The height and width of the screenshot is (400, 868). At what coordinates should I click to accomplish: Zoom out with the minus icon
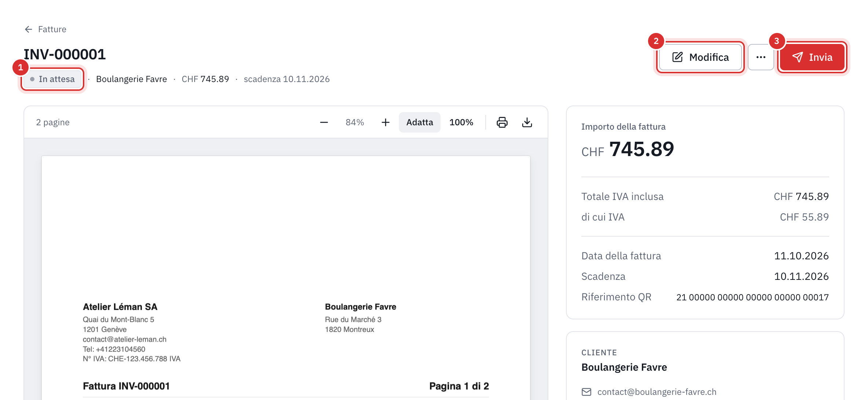(324, 122)
